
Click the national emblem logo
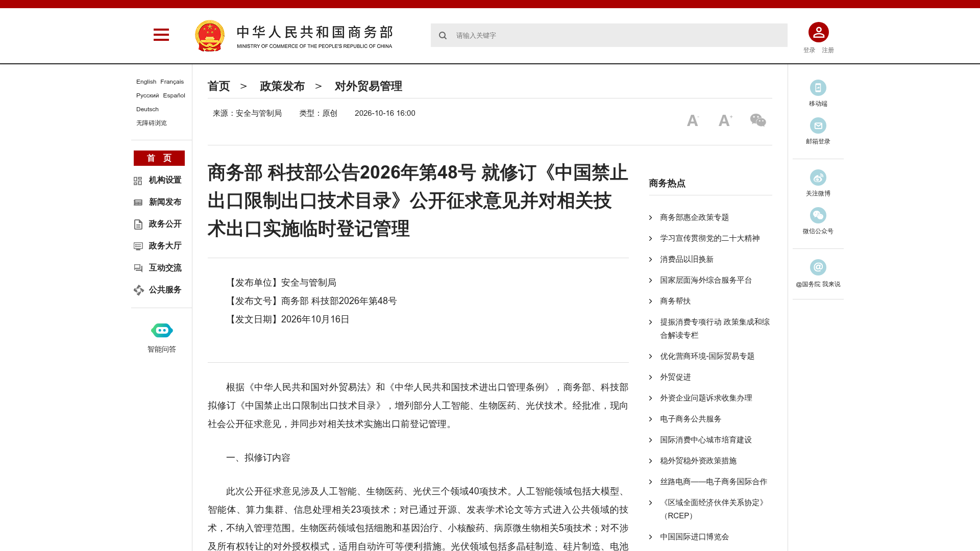[210, 36]
